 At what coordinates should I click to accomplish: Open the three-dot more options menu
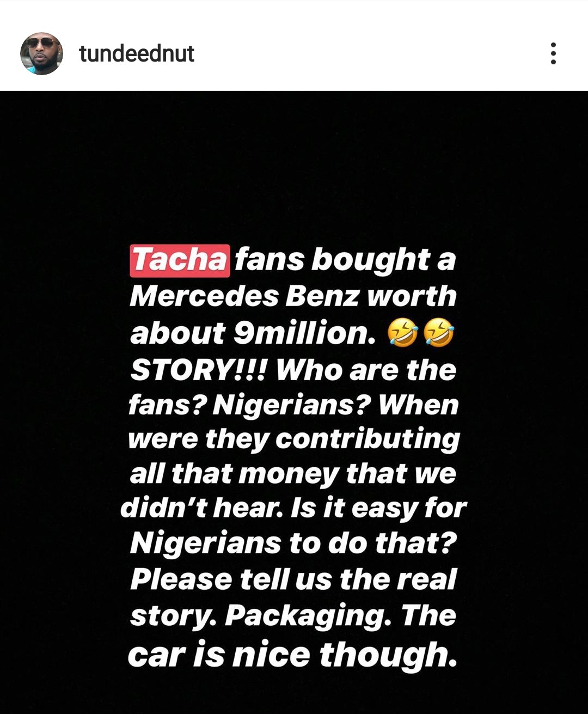553,53
